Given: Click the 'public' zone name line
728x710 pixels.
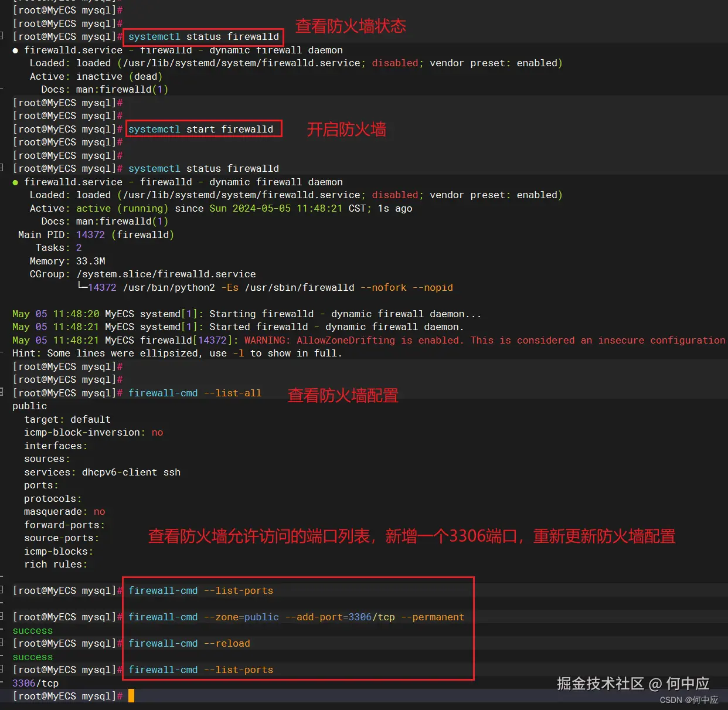Looking at the screenshot, I should point(30,406).
